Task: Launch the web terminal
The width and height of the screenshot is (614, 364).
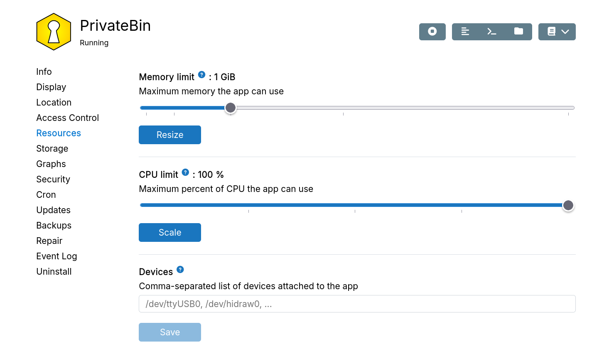Action: pyautogui.click(x=492, y=32)
